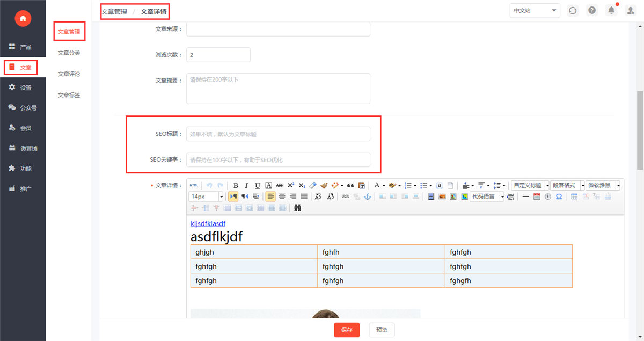The height and width of the screenshot is (341, 644).
Task: Justify text alignment in editor
Action: pyautogui.click(x=304, y=197)
